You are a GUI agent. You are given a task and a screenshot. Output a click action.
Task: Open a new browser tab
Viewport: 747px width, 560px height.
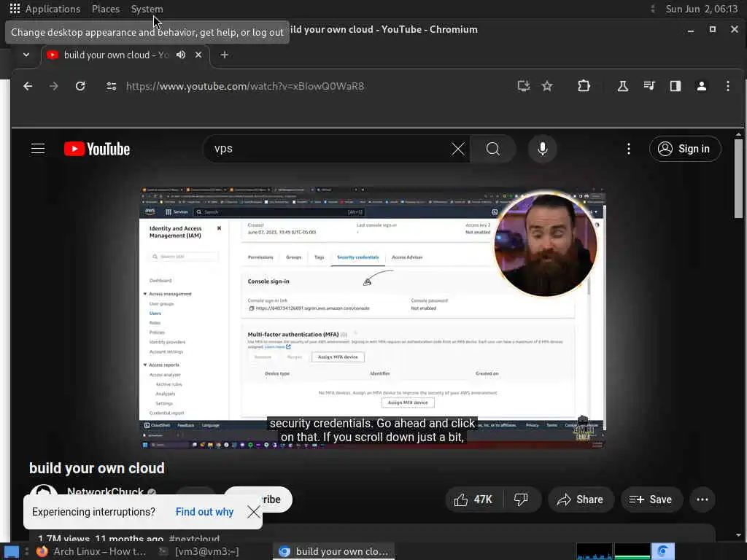pyautogui.click(x=225, y=55)
